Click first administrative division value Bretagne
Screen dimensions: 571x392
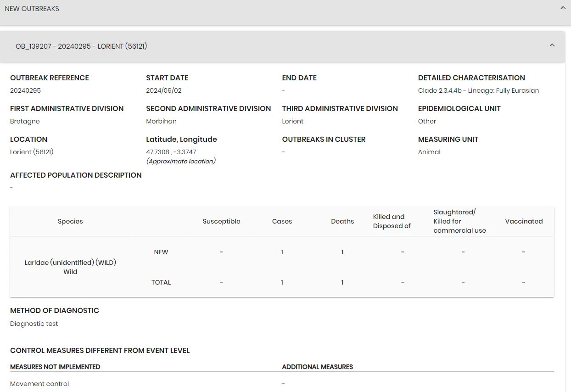click(25, 121)
